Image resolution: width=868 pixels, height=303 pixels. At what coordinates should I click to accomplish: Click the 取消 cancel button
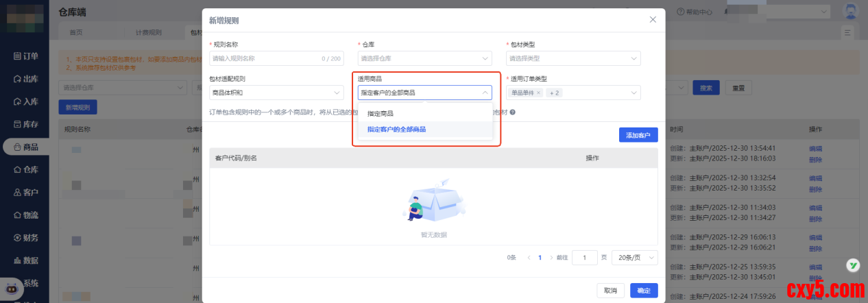(610, 291)
